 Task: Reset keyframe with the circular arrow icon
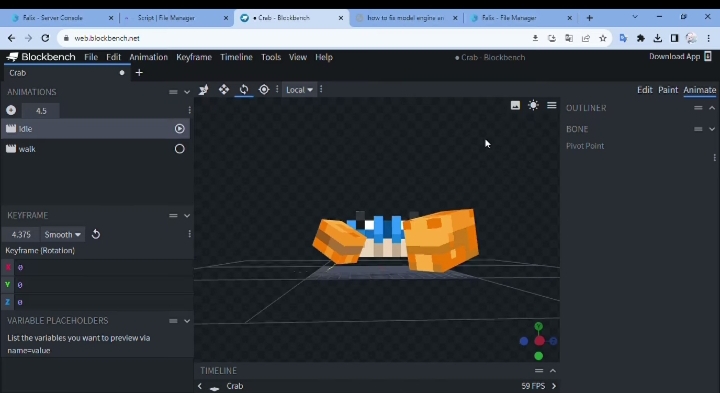(x=96, y=234)
